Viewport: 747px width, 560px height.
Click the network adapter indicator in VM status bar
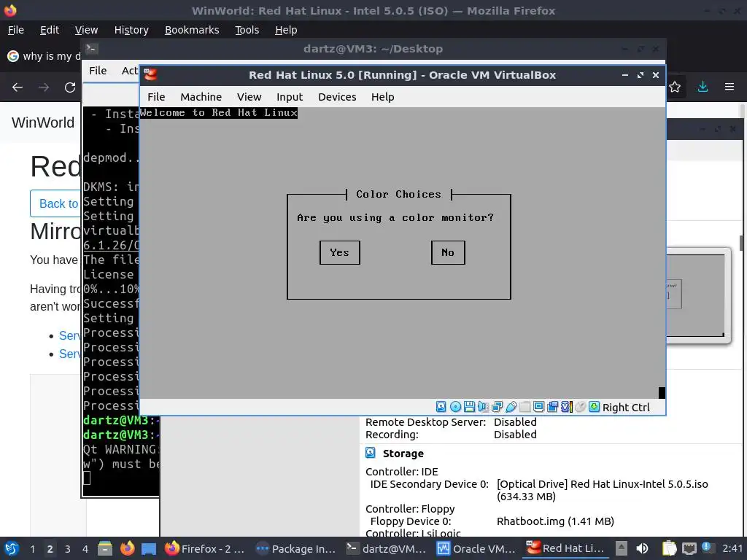497,407
